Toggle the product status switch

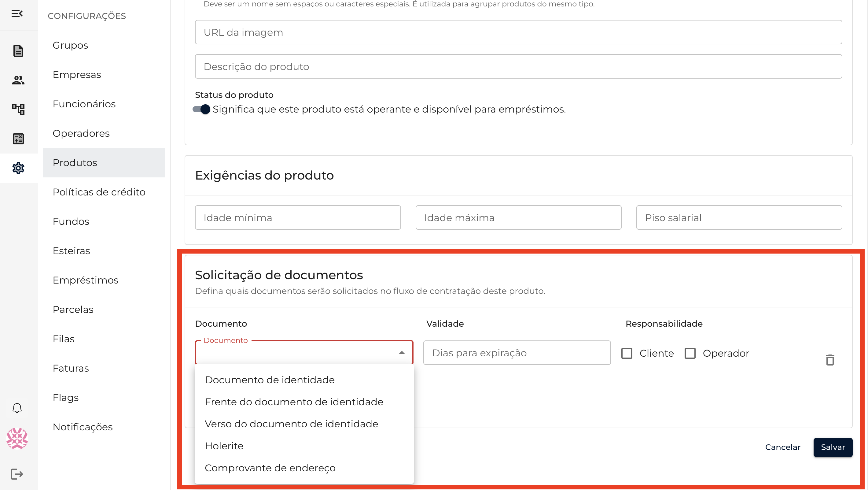(x=201, y=109)
